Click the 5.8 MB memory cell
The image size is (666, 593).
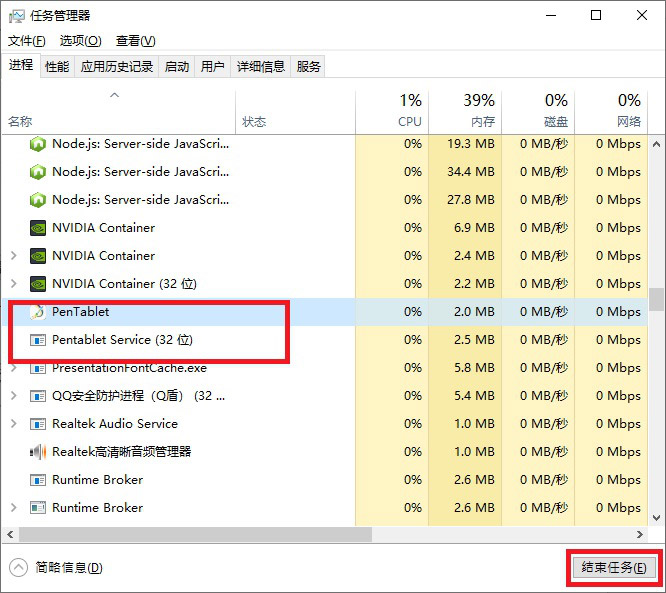(465, 368)
